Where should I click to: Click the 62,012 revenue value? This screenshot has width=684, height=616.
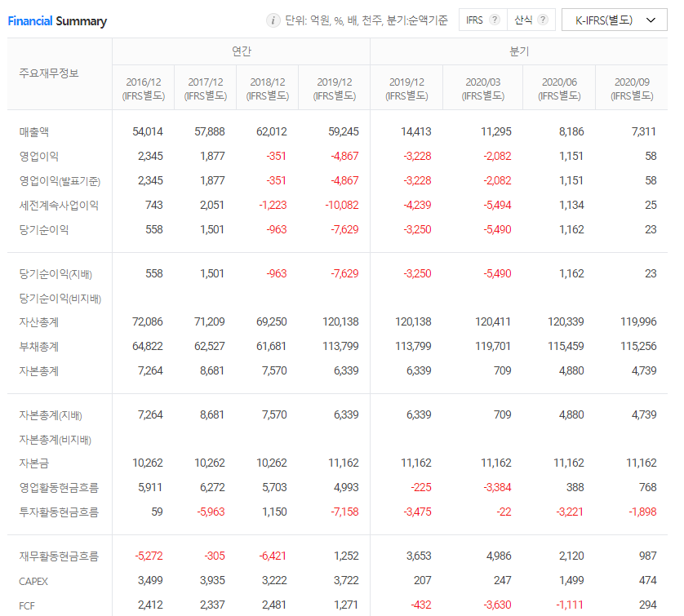coord(272,131)
